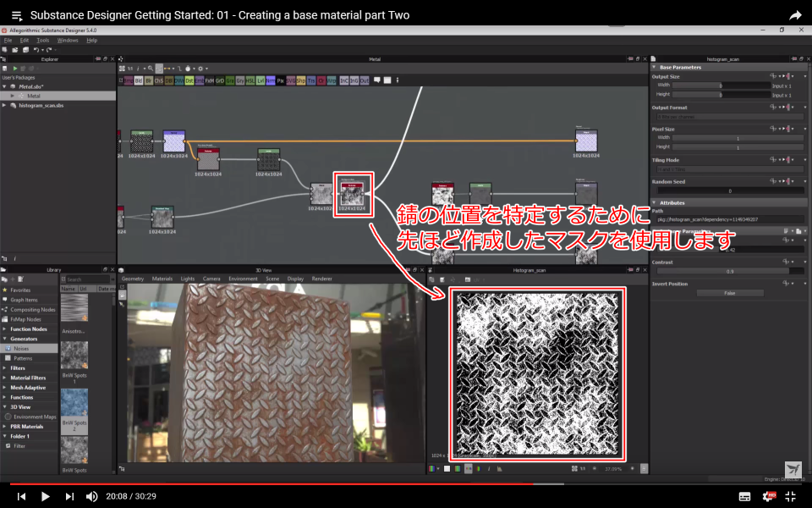This screenshot has width=812, height=508.
Task: Adjust the Random Seed slider
Action: coord(730,190)
